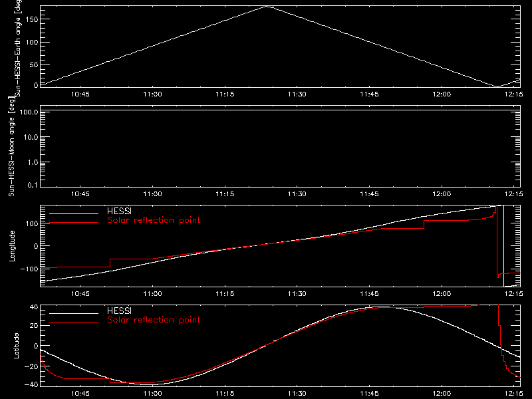Viewport: 532px width, 399px height.
Task: Select HESSI legend text in Longitude plot
Action: tap(119, 211)
